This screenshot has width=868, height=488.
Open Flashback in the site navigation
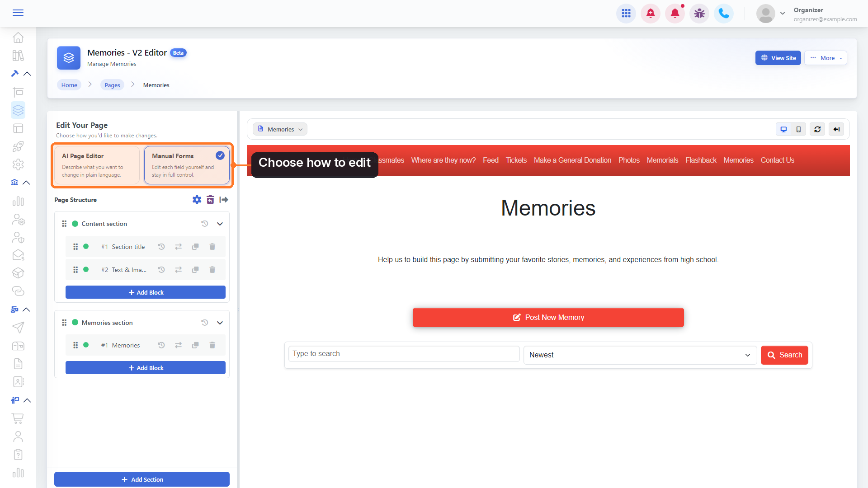pos(701,160)
